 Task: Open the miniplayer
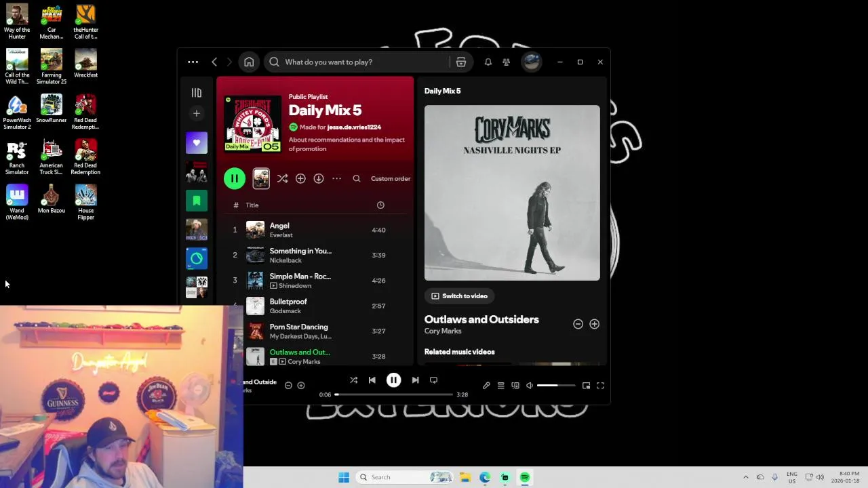tap(586, 386)
